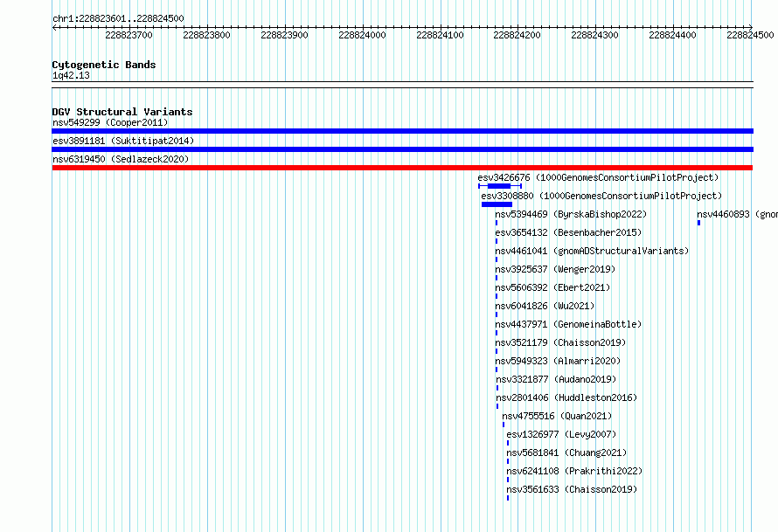Click esv3308880 1000Genomes variant label

click(x=601, y=196)
